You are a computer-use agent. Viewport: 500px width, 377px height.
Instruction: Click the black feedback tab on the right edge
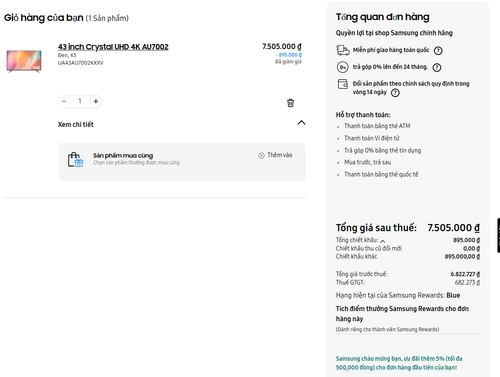[x=498, y=235]
